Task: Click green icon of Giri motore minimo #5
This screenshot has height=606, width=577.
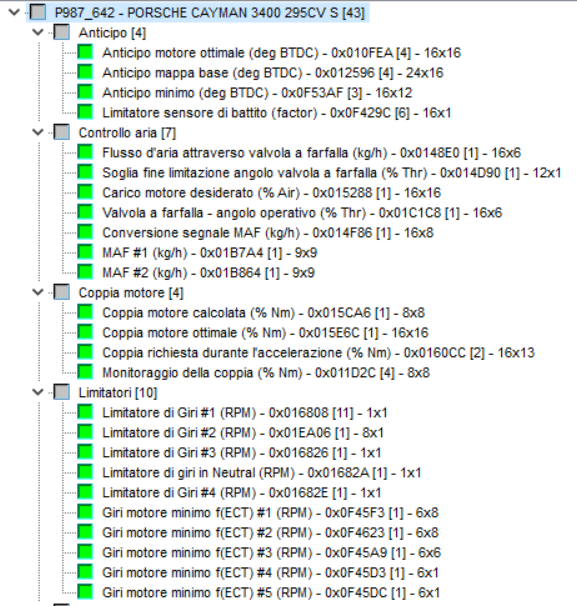Action: tap(85, 592)
